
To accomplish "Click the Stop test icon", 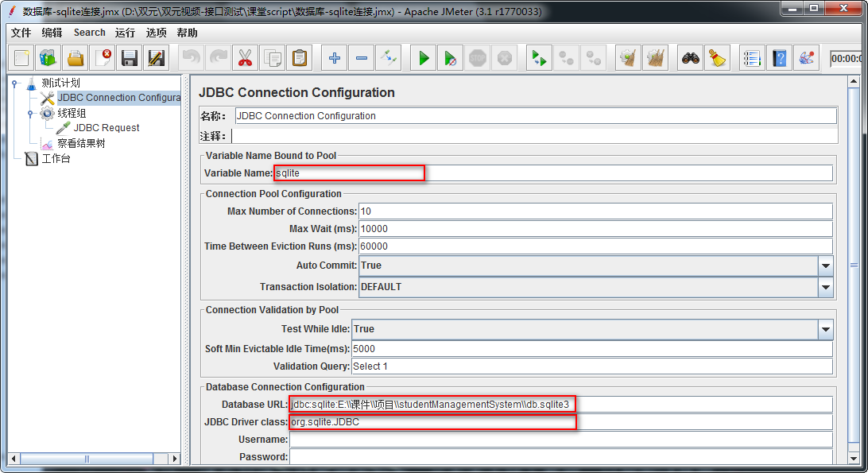I will 478,58.
